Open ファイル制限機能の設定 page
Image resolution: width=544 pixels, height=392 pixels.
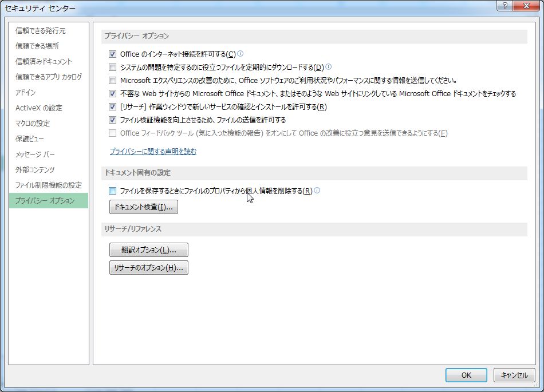click(49, 185)
